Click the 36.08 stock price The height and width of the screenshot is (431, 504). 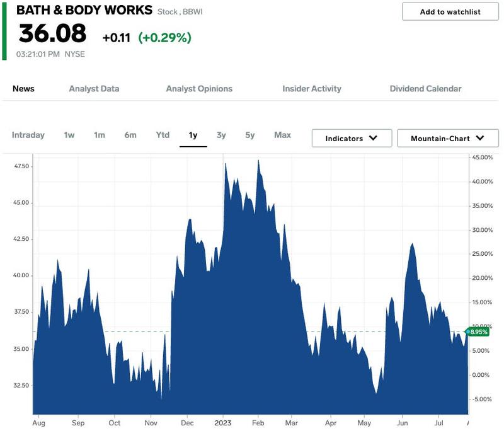point(52,33)
